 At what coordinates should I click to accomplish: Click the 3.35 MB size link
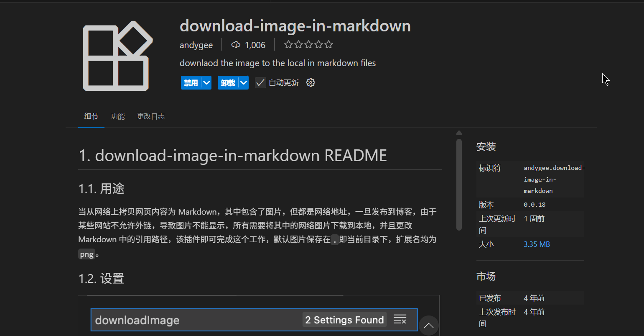pos(537,244)
